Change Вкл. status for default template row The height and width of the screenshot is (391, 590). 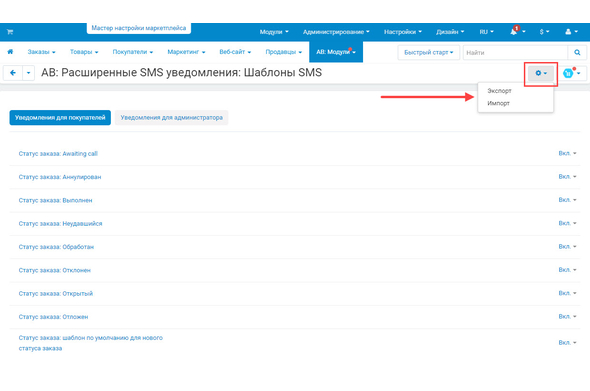[x=567, y=342]
